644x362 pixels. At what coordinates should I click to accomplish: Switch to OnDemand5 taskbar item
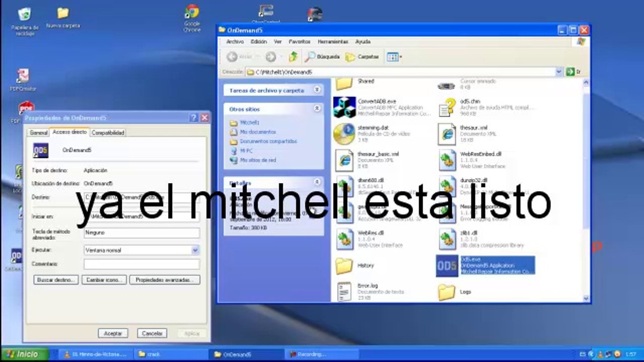click(x=247, y=354)
